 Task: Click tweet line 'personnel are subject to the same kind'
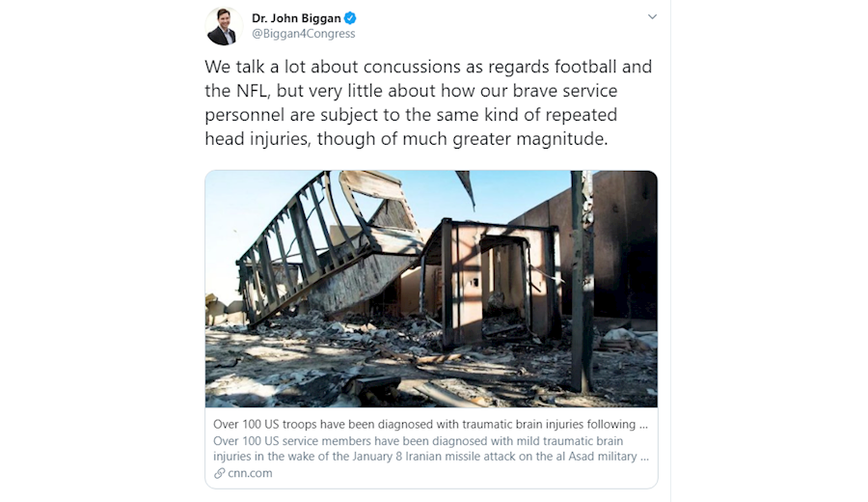411,115
